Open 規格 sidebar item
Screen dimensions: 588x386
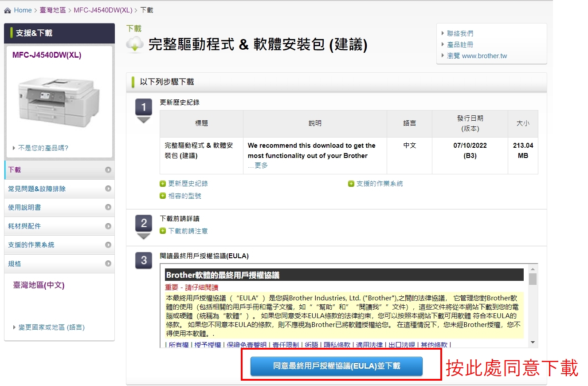(59, 264)
